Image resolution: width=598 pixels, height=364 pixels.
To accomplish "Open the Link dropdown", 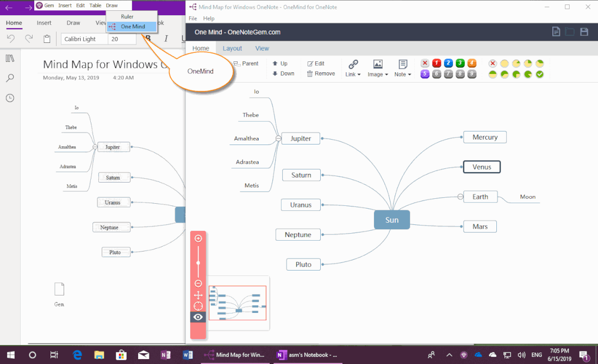I will pyautogui.click(x=353, y=68).
